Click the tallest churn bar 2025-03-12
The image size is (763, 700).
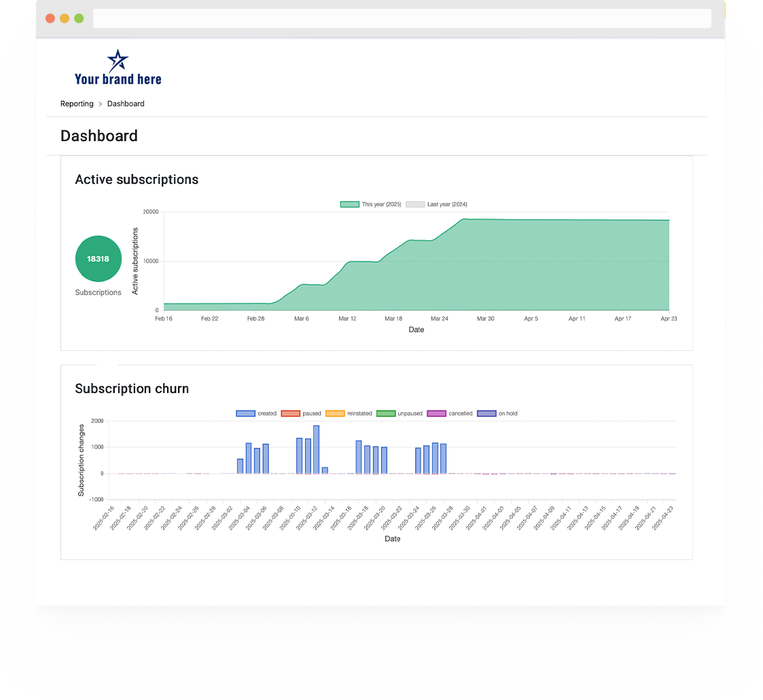(x=317, y=449)
